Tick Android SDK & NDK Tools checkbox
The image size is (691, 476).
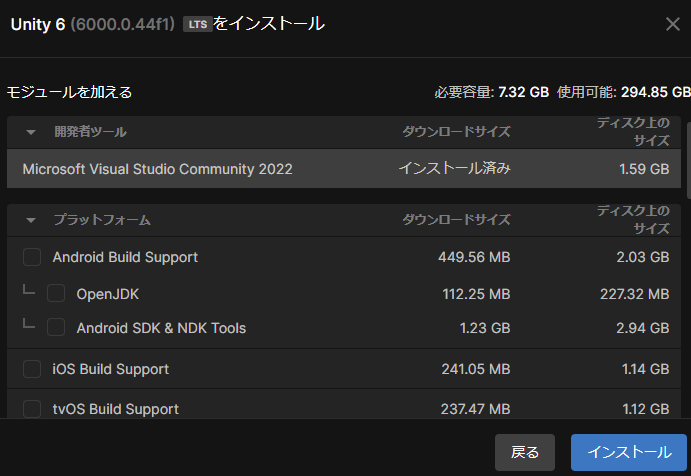56,327
